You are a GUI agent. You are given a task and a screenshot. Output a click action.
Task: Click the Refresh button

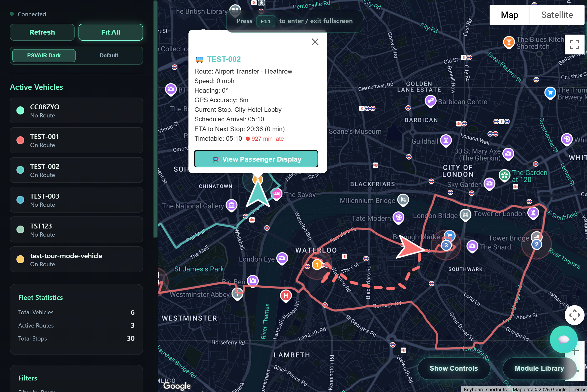click(42, 32)
